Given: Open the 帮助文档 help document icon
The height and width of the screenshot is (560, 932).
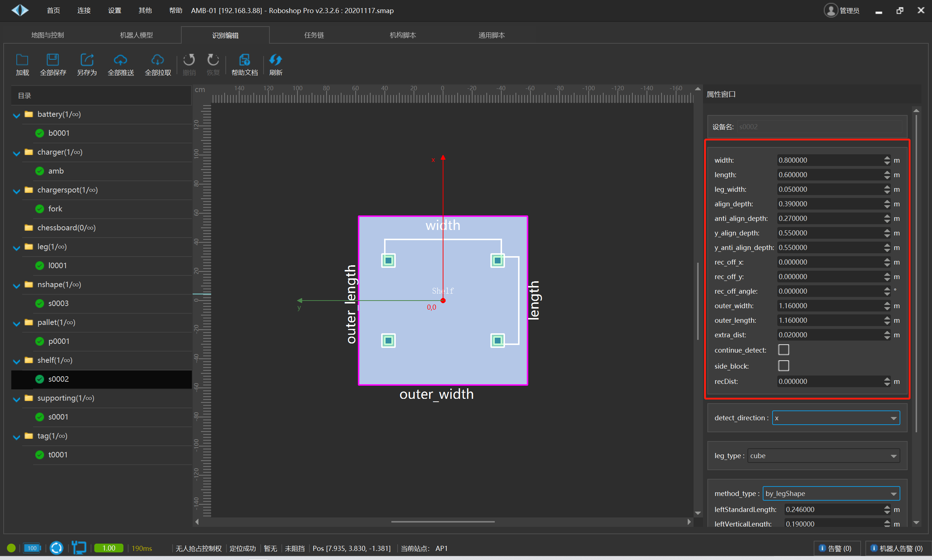Looking at the screenshot, I should pyautogui.click(x=244, y=60).
